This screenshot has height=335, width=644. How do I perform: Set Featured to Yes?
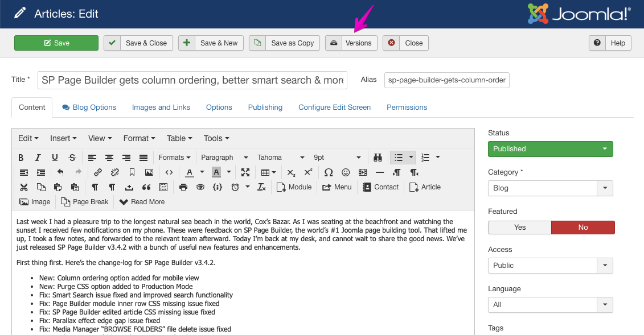[x=519, y=227]
